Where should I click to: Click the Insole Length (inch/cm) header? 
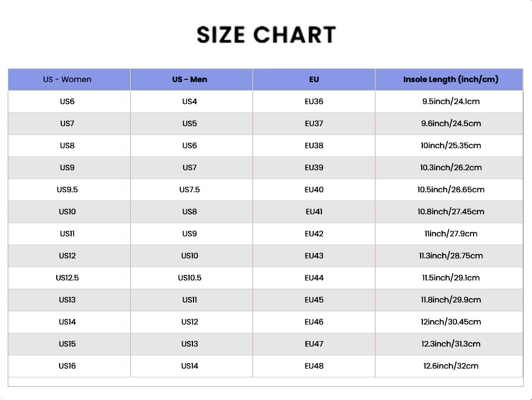tap(450, 79)
